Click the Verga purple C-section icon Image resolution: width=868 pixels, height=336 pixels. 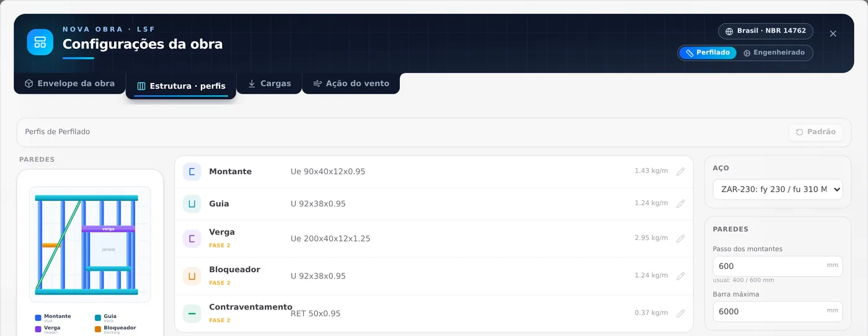192,239
